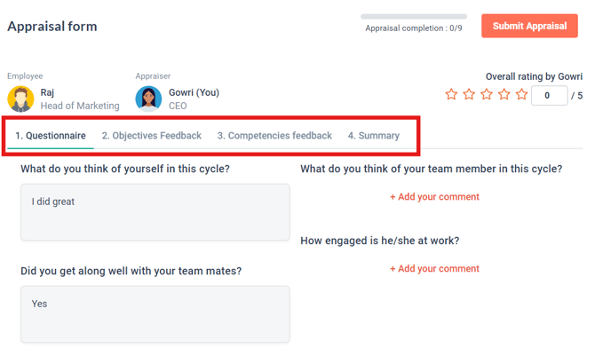Switch to Objectives Feedback tab
Screen dimensions: 595x364
[x=151, y=136]
